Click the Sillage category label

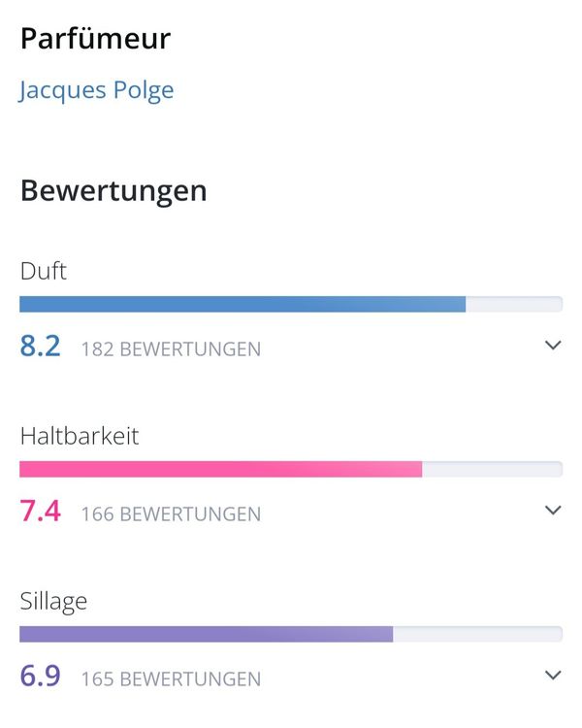(53, 601)
